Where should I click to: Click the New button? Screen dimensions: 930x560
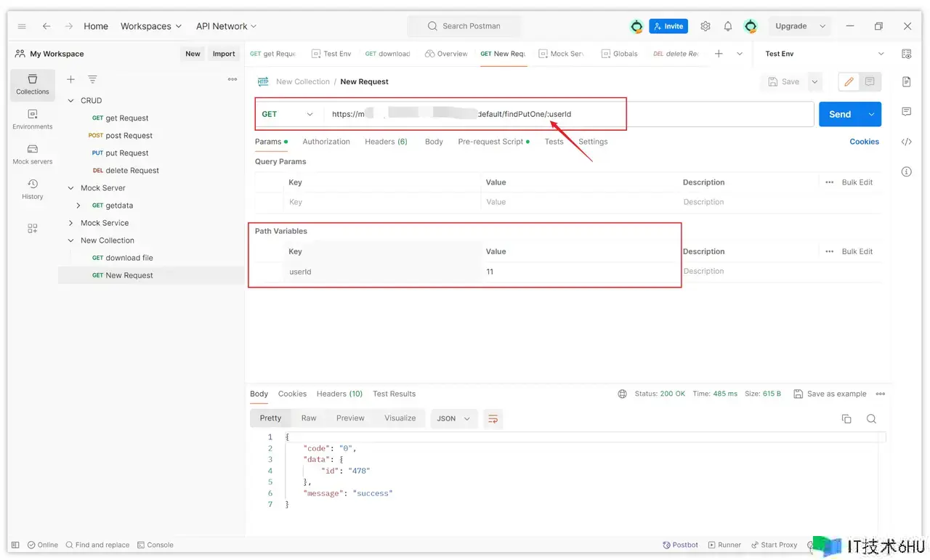pos(193,54)
